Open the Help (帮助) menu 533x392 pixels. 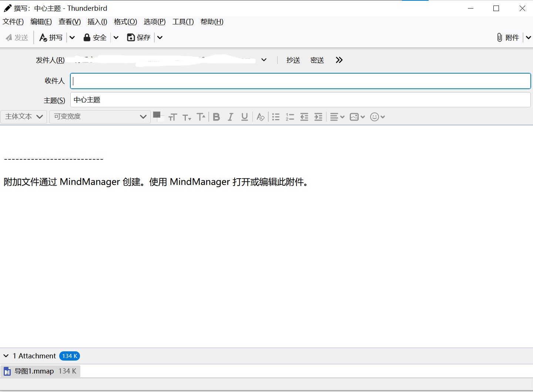point(212,22)
